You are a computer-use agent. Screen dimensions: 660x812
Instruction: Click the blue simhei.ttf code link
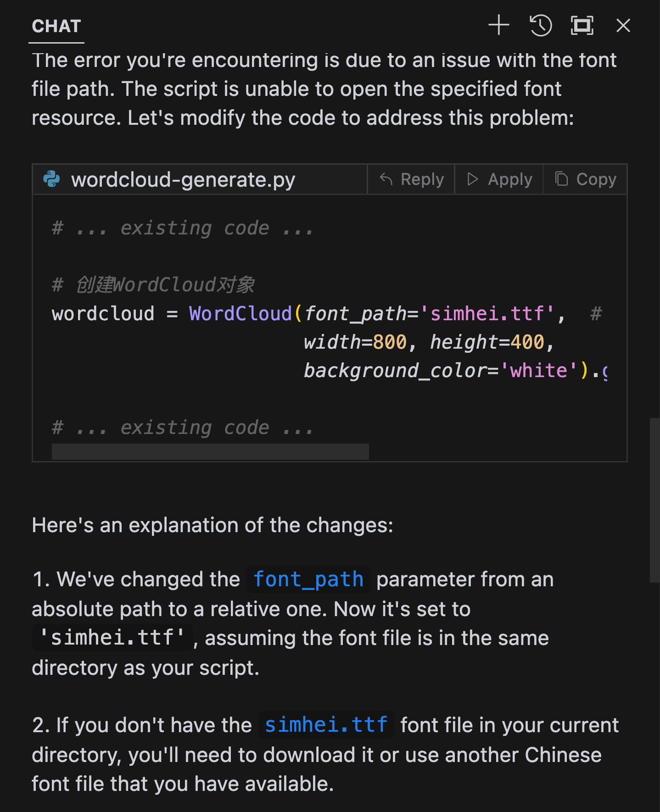click(326, 725)
